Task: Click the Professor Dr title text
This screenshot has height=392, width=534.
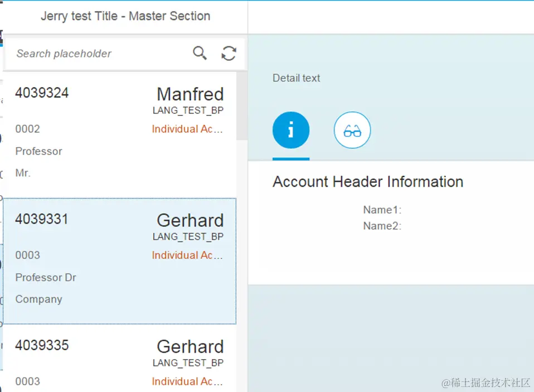Action: [x=46, y=278]
